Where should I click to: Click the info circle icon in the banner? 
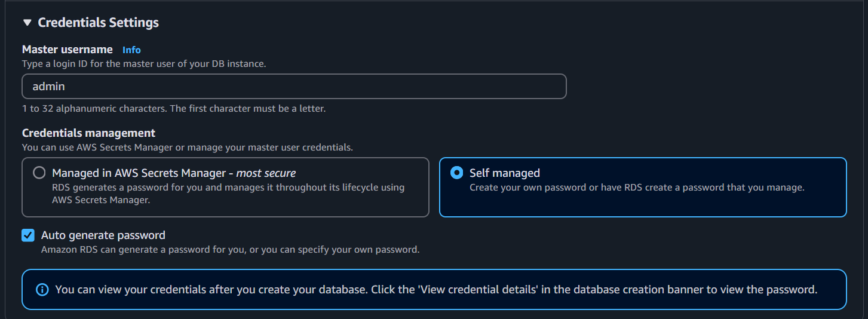tap(42, 290)
